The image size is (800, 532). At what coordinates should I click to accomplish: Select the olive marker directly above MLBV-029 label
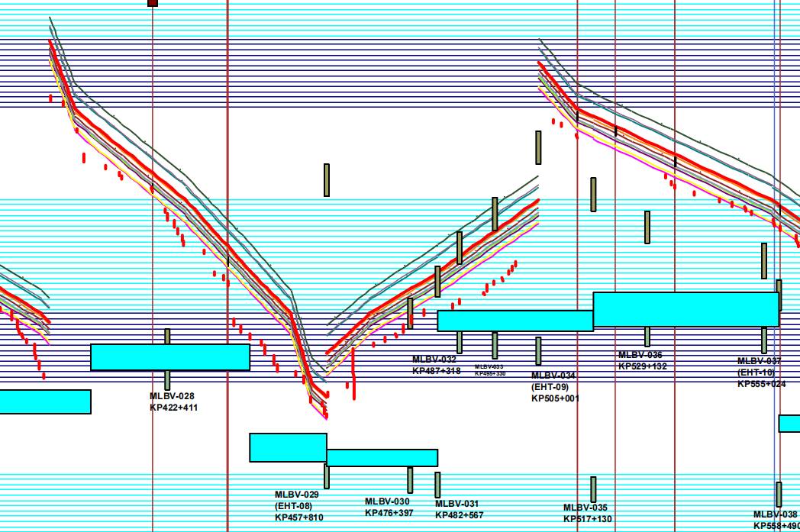327,476
